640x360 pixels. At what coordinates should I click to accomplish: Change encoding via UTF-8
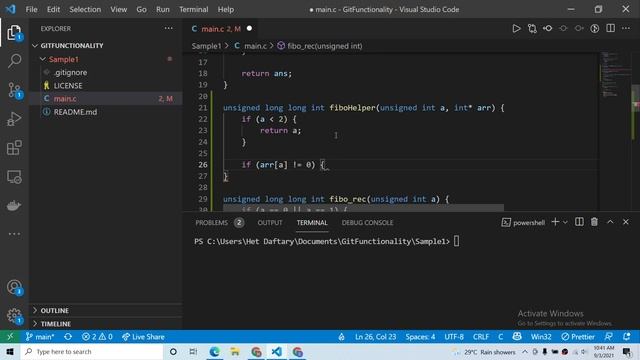tap(454, 337)
